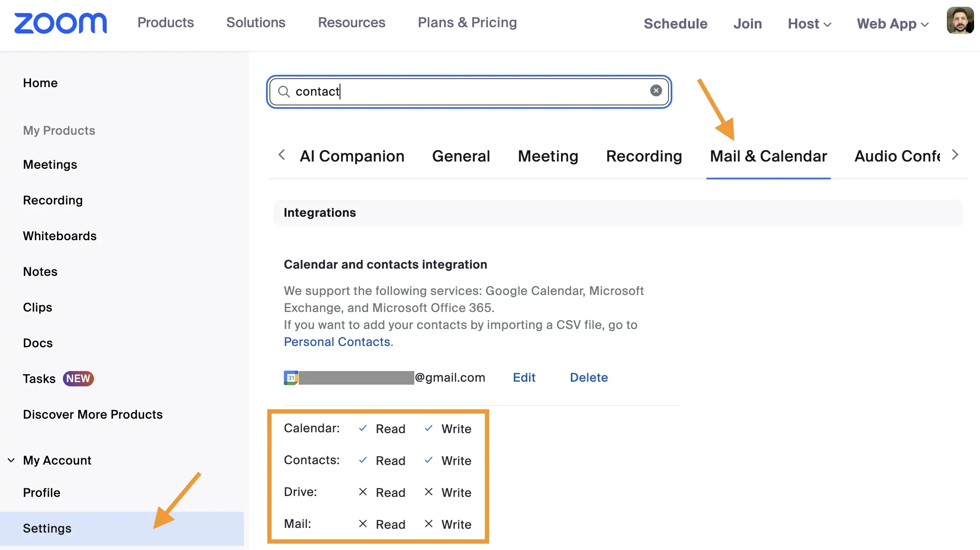
Task: Switch to the AI Companion tab
Action: pyautogui.click(x=352, y=156)
